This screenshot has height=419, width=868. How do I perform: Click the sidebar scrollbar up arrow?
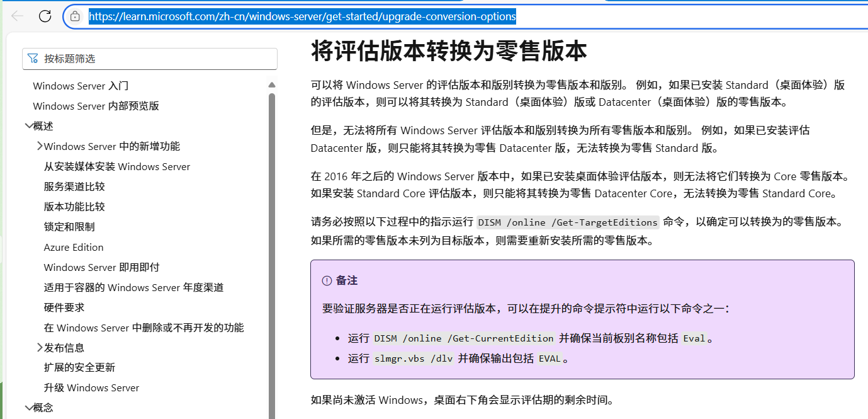272,84
